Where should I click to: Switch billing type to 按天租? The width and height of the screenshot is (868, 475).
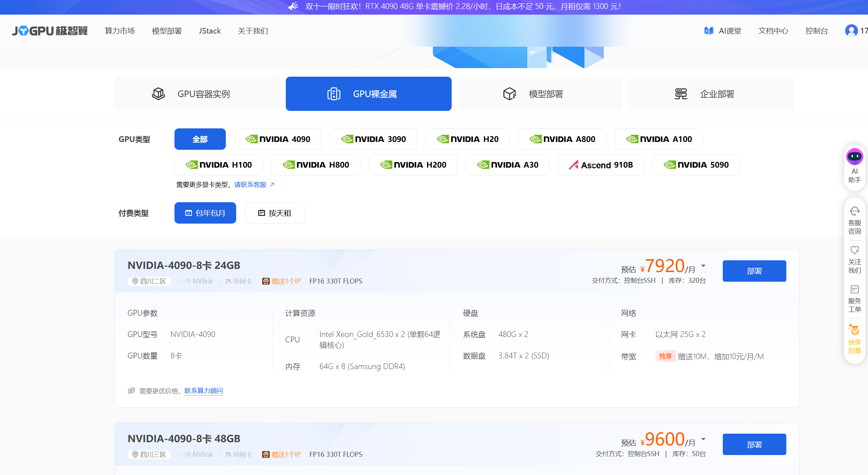pyautogui.click(x=274, y=213)
